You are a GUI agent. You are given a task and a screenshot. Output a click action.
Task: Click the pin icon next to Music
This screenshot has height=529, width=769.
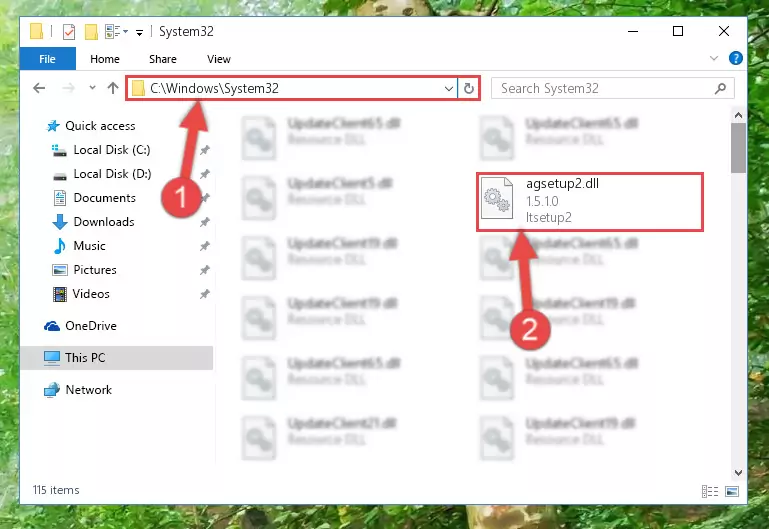click(205, 246)
